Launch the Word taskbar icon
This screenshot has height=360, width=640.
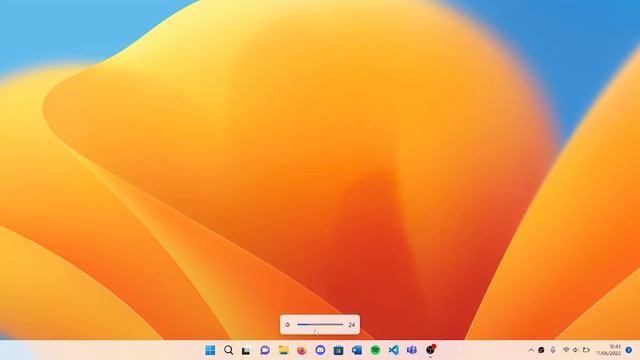click(357, 350)
